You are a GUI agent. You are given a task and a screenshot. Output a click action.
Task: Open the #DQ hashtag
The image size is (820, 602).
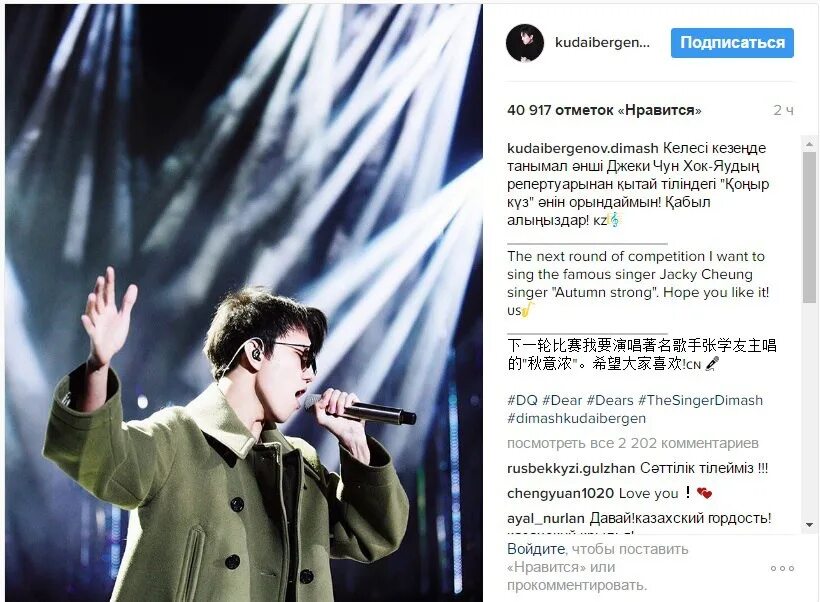(522, 400)
